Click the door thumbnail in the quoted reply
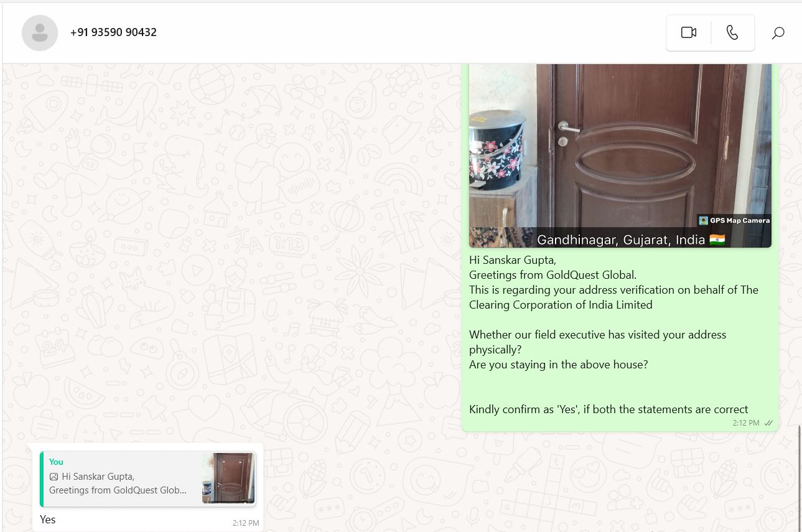Screen dimensions: 802x532 pyautogui.click(x=228, y=478)
